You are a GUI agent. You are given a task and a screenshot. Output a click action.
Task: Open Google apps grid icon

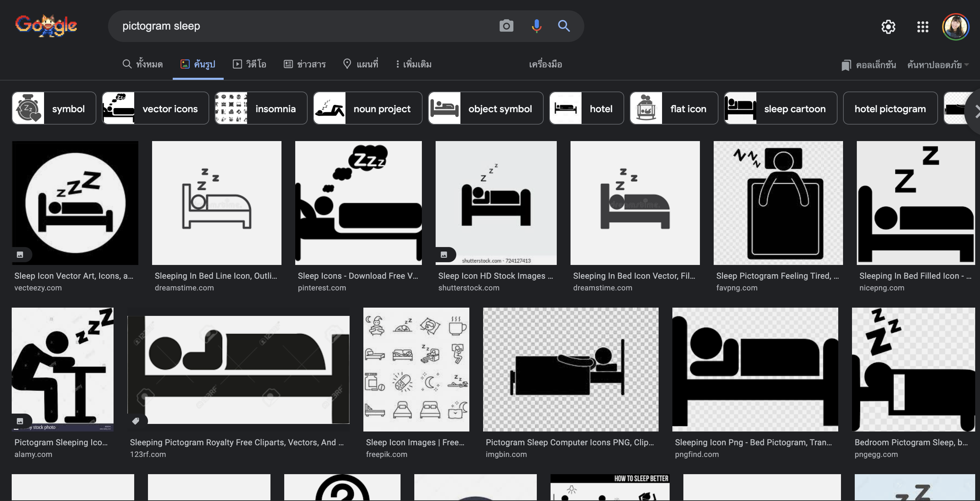(x=922, y=26)
